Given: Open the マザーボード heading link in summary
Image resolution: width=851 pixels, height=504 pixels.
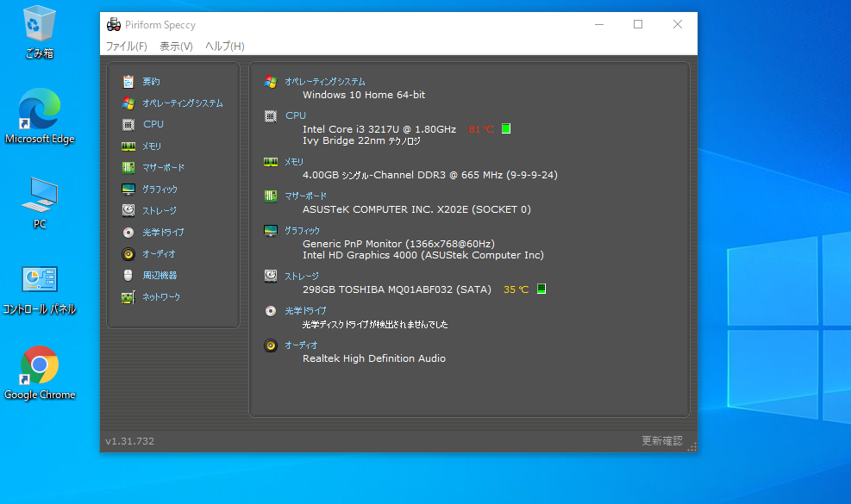Looking at the screenshot, I should point(305,196).
